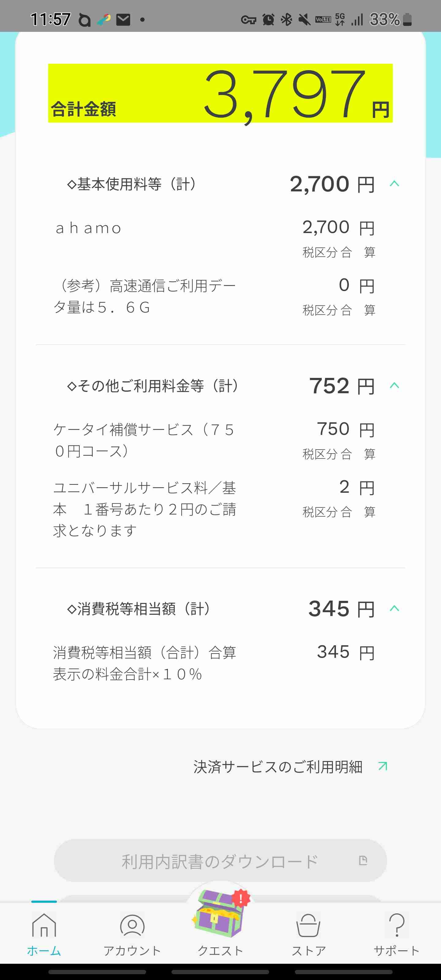Screen dimensions: 441x980
Task: Open the アカウント profile icon
Action: point(132,925)
